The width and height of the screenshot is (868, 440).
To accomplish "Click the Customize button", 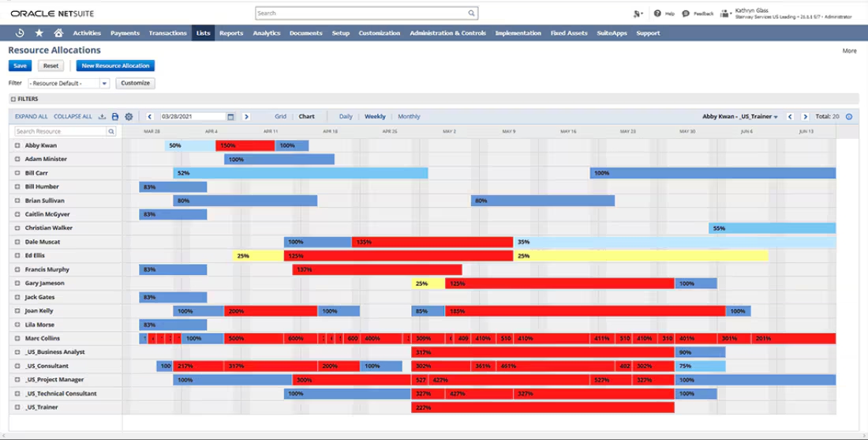I will [x=135, y=83].
